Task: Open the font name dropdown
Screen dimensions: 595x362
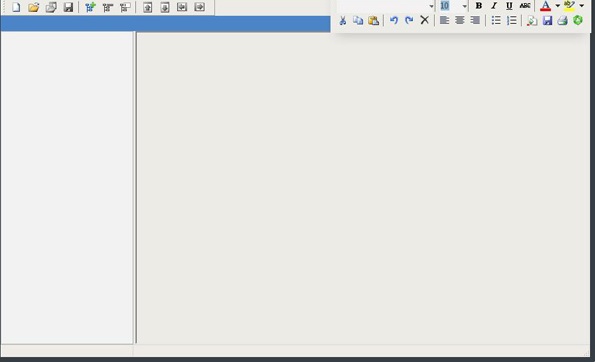Action: (x=431, y=6)
